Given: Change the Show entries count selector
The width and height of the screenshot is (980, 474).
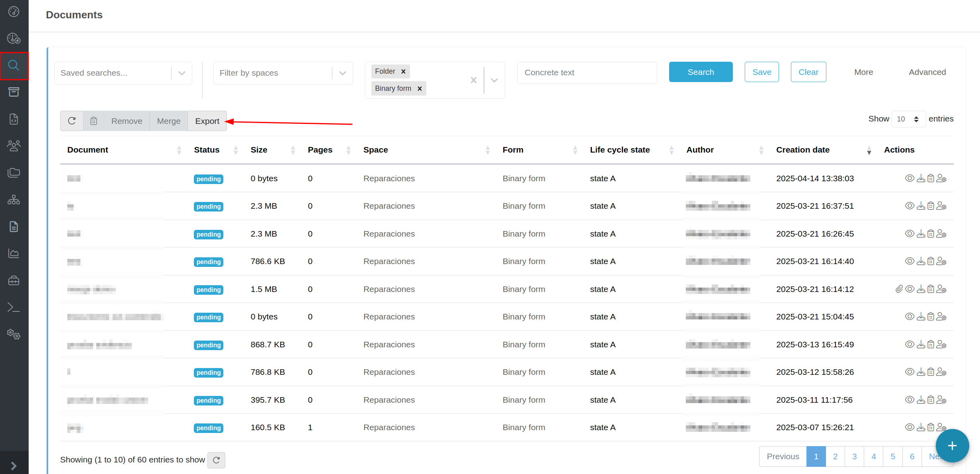Looking at the screenshot, I should pos(908,119).
